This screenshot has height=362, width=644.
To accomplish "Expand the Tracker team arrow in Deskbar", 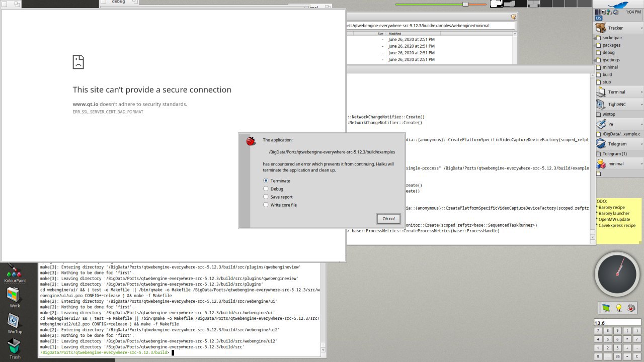I will 641,28.
